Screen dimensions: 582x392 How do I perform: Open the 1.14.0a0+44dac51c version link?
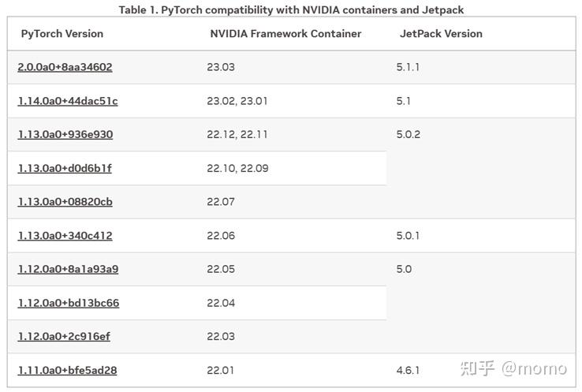(x=68, y=101)
